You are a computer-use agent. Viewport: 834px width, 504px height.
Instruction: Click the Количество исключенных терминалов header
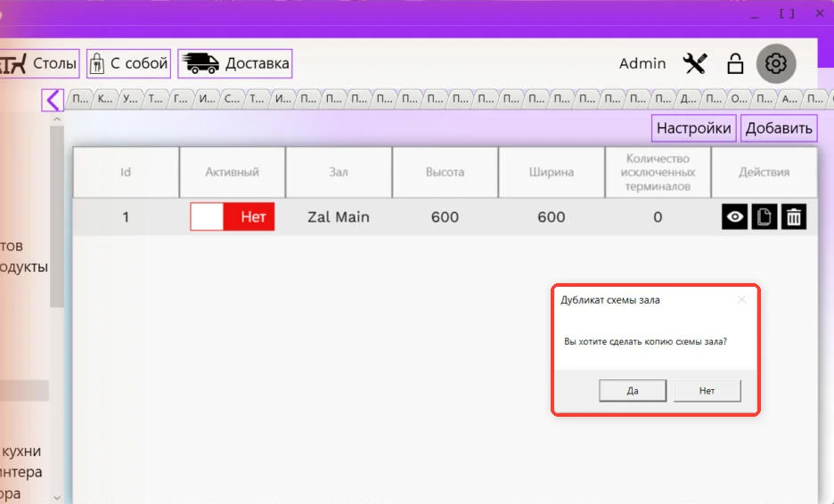tap(658, 172)
